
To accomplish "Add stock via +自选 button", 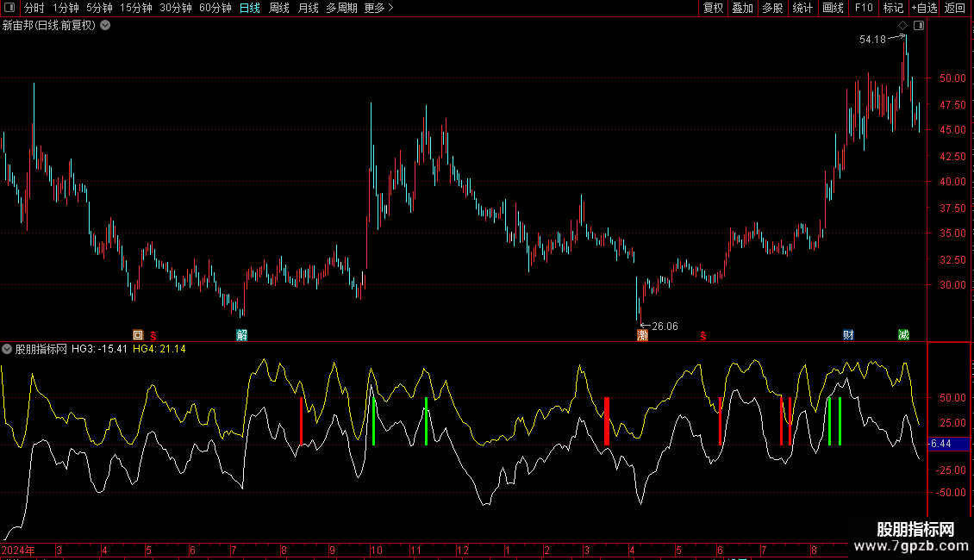I will (x=924, y=8).
